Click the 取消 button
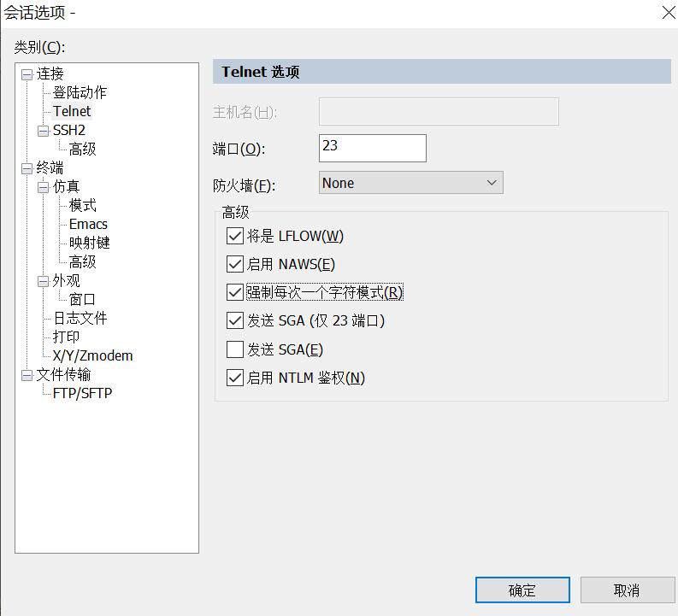This screenshot has height=616, width=678. [627, 590]
